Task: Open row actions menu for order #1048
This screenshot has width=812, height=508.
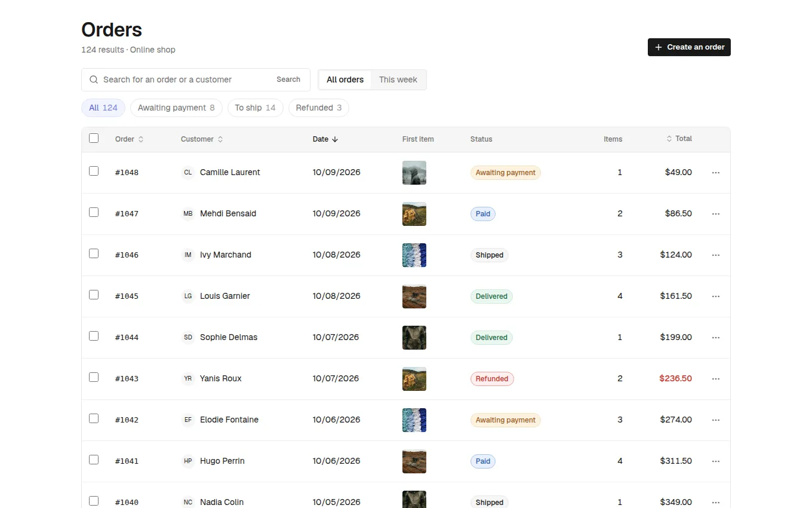Action: tap(716, 173)
